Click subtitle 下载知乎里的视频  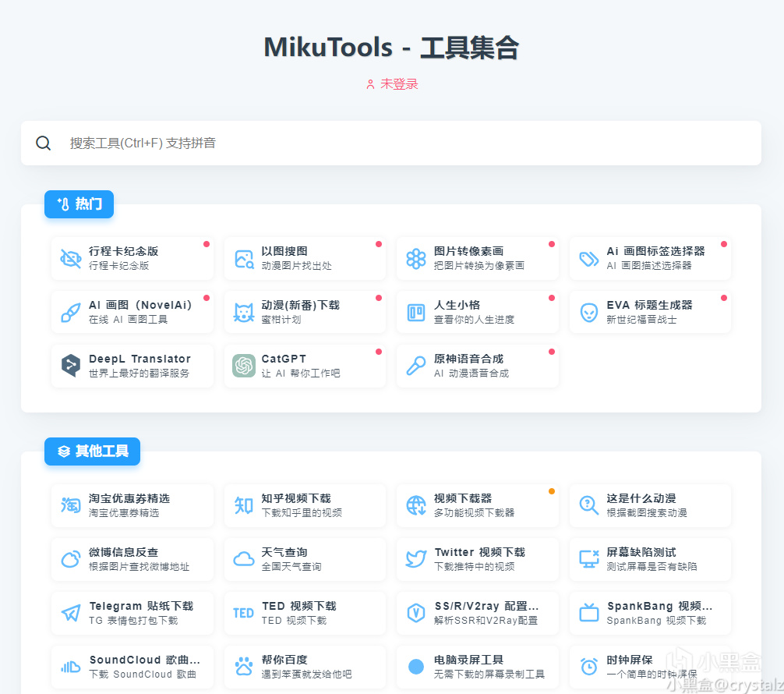click(302, 513)
